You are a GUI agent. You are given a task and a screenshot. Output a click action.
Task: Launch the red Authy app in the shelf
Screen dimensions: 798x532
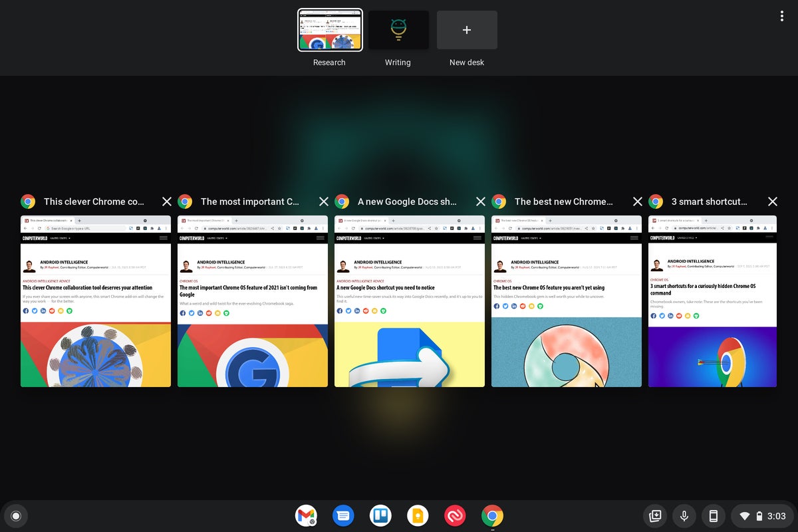tap(455, 515)
